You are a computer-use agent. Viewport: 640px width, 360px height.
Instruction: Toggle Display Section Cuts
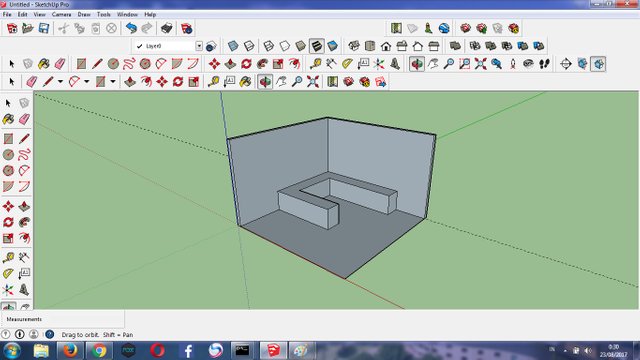[x=598, y=64]
